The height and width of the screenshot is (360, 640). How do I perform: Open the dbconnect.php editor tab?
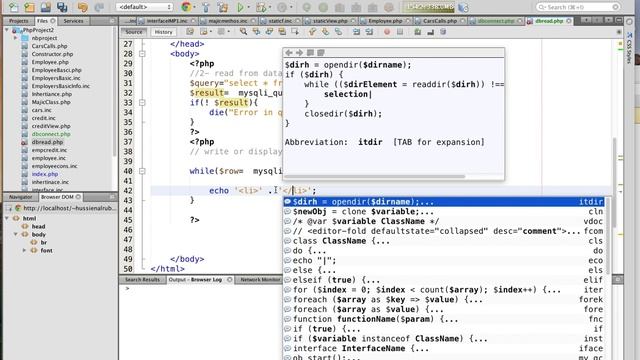(x=496, y=21)
